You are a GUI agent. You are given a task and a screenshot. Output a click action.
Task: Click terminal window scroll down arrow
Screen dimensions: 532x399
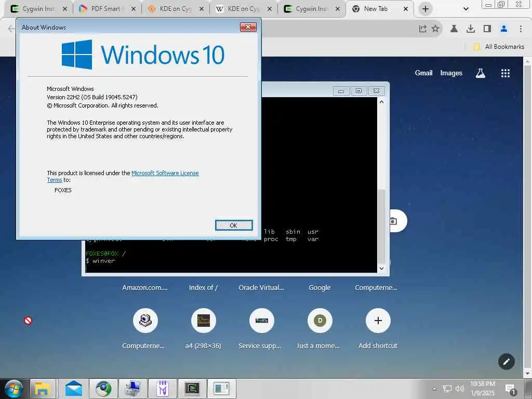[381, 269]
